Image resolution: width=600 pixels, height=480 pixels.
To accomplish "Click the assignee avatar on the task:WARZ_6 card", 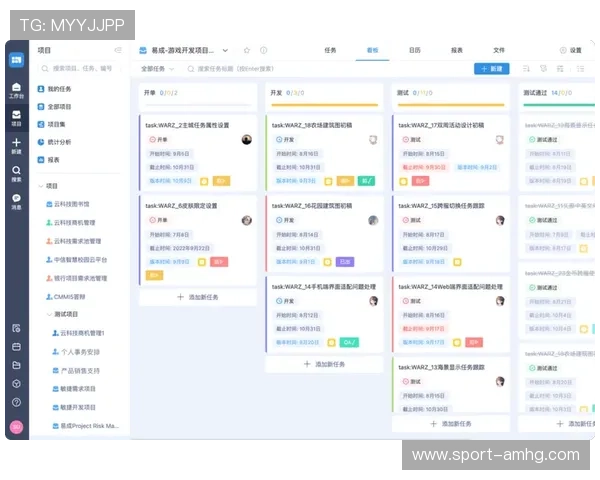I will tap(247, 220).
